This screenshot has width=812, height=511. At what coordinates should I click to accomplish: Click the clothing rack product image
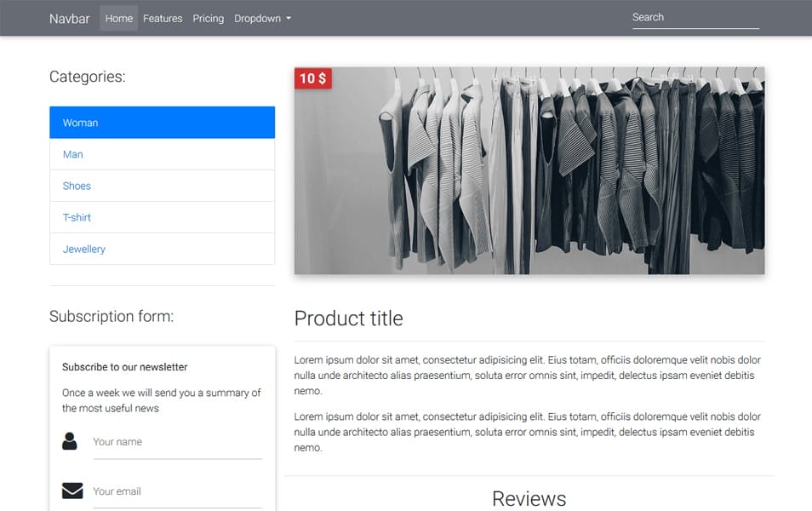pos(528,170)
